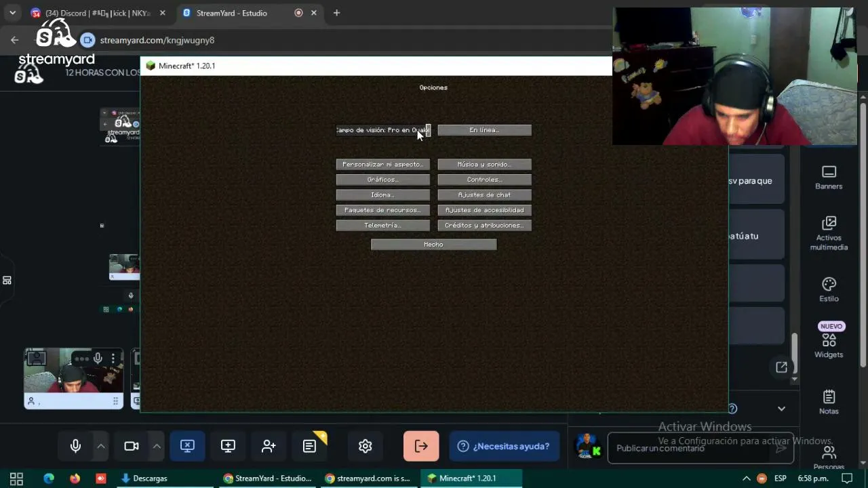The width and height of the screenshot is (868, 488).
Task: Open Controles settings in Minecraft
Action: [484, 180]
